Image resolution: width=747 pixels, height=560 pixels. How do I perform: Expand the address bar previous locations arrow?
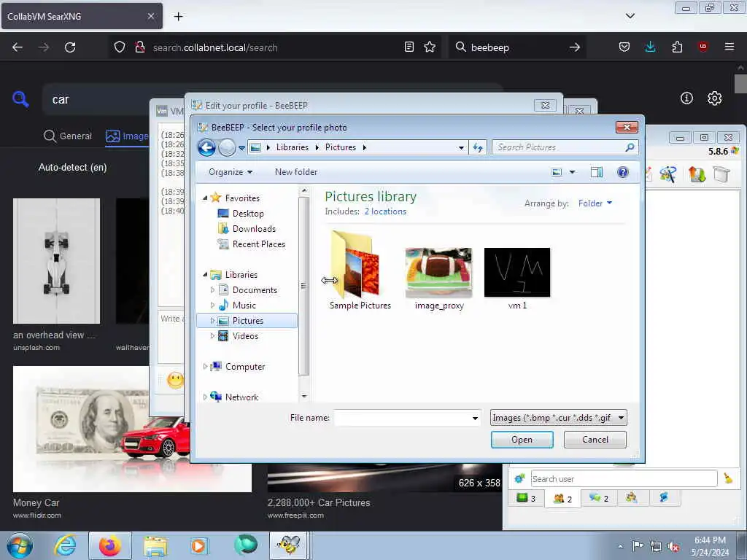coord(461,147)
